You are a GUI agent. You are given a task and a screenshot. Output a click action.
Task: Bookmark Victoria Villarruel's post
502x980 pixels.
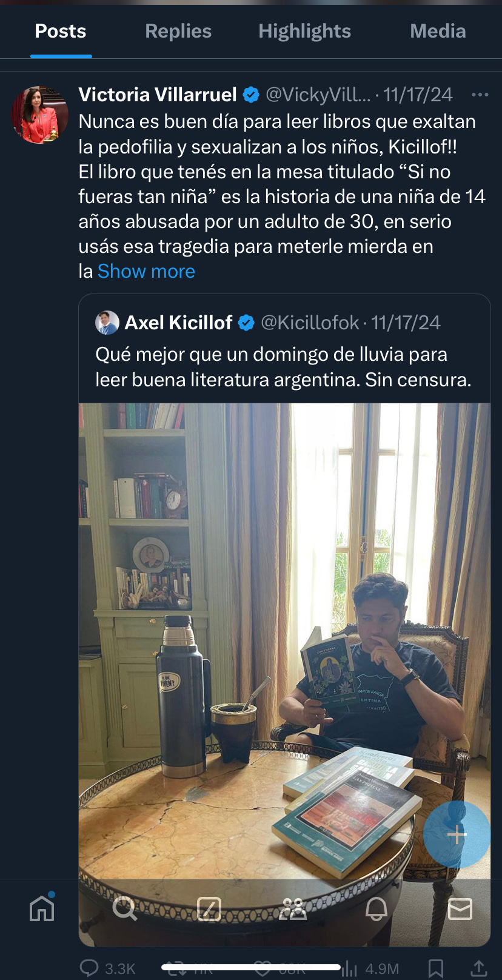click(x=436, y=968)
